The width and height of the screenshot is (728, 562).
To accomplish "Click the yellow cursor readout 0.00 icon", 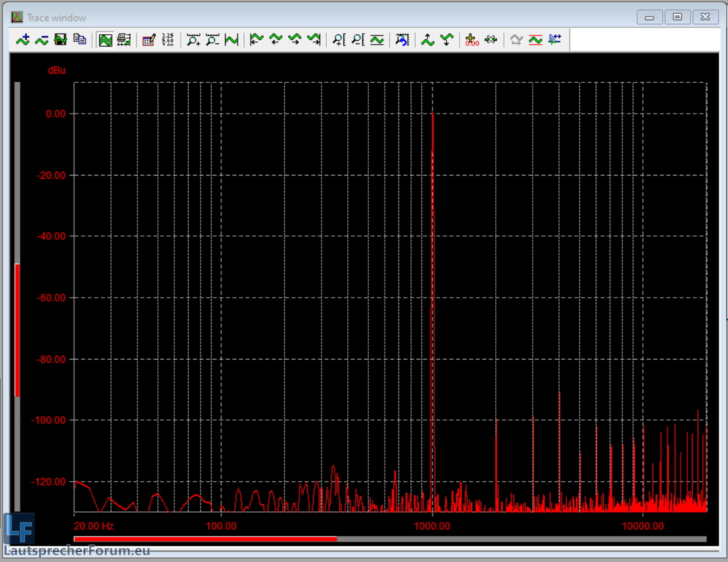I will [472, 40].
